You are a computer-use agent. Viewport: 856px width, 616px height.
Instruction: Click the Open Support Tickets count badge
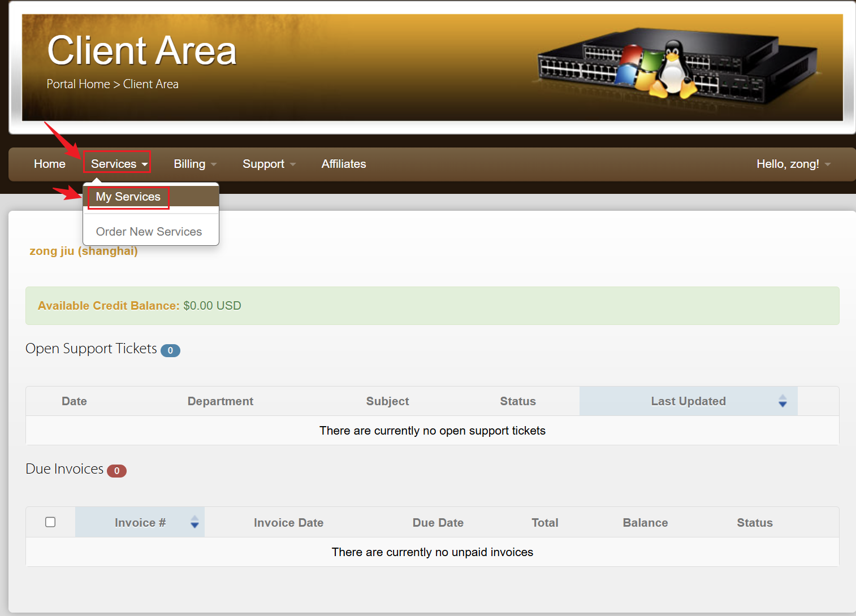(170, 350)
